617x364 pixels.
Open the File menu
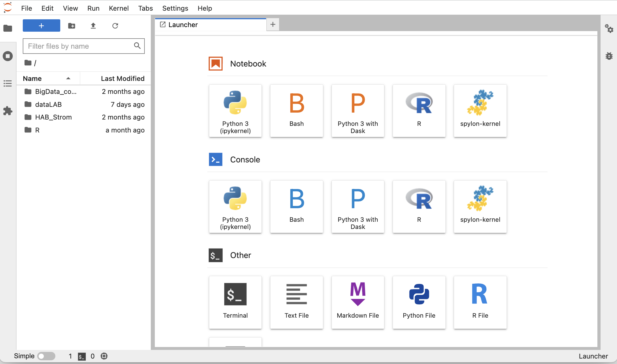[x=27, y=8]
